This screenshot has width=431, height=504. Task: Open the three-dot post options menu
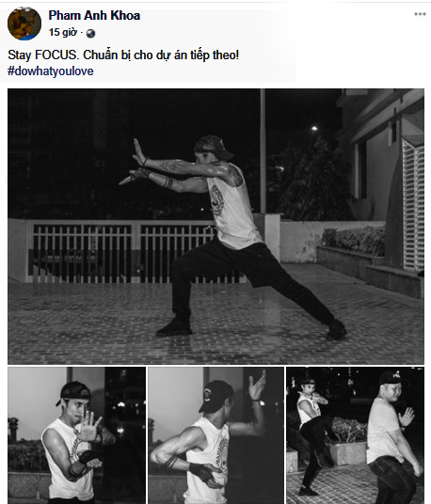tap(420, 14)
